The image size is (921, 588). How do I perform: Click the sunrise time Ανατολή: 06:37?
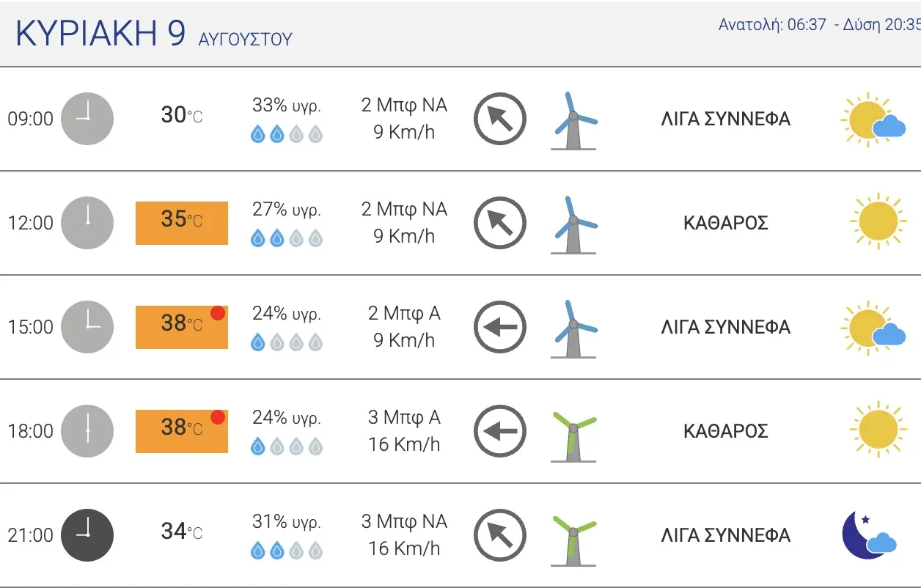[773, 25]
